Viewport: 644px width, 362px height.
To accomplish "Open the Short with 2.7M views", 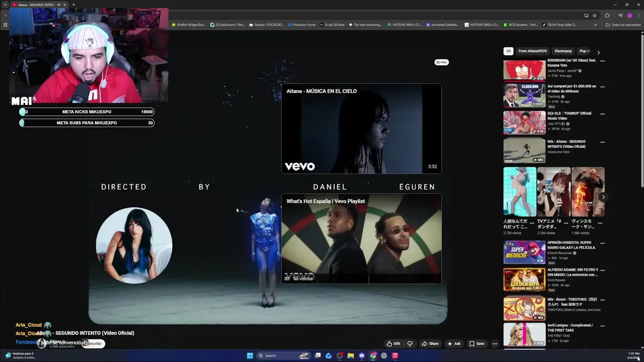I will point(520,192).
